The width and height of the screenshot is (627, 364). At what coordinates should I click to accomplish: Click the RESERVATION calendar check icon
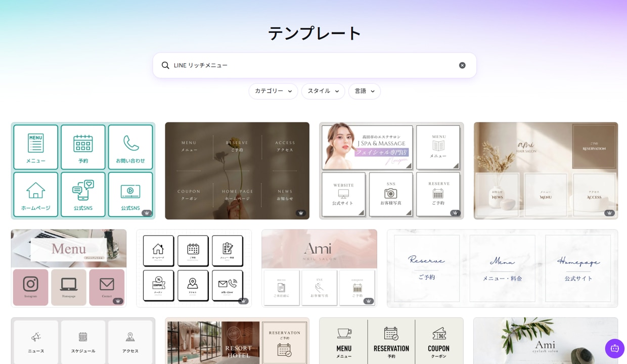click(x=391, y=333)
